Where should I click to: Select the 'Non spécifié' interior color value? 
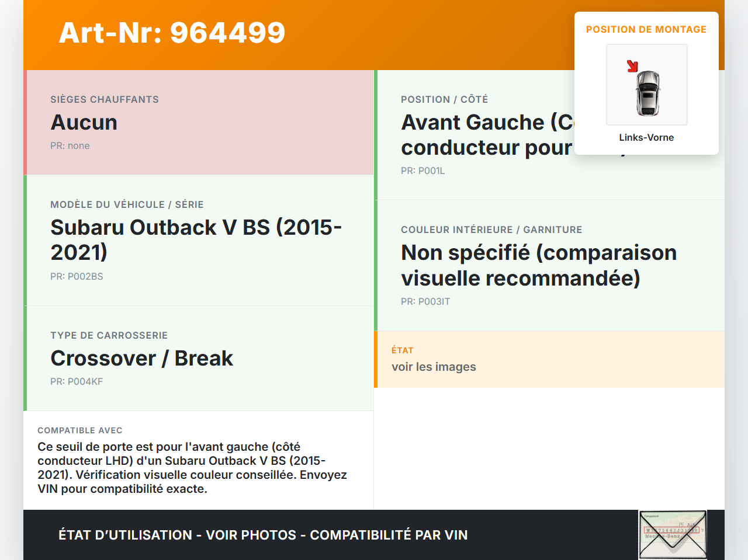tap(539, 265)
